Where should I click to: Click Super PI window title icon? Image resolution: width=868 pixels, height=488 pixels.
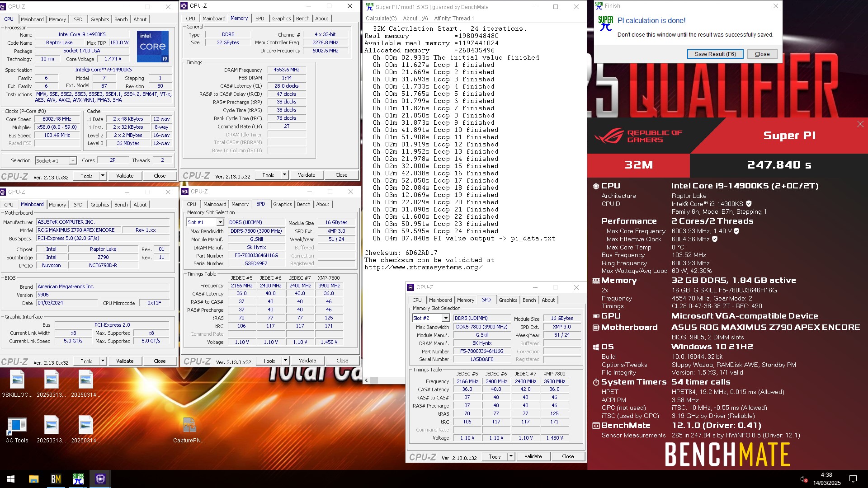pyautogui.click(x=370, y=7)
